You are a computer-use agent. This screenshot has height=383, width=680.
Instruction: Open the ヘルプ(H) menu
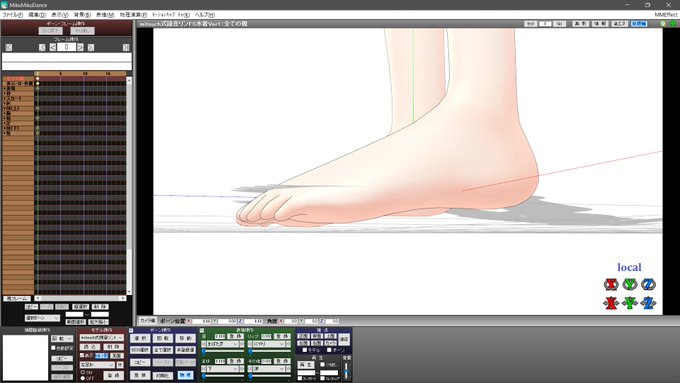205,15
